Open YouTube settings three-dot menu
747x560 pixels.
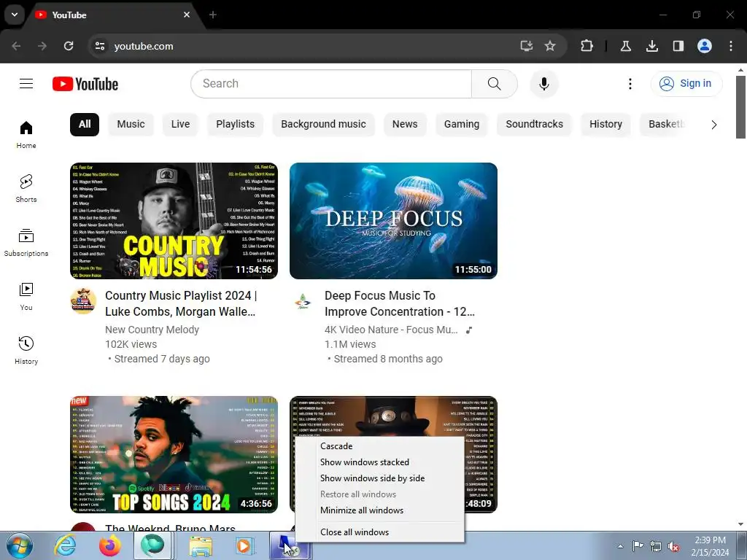point(630,84)
